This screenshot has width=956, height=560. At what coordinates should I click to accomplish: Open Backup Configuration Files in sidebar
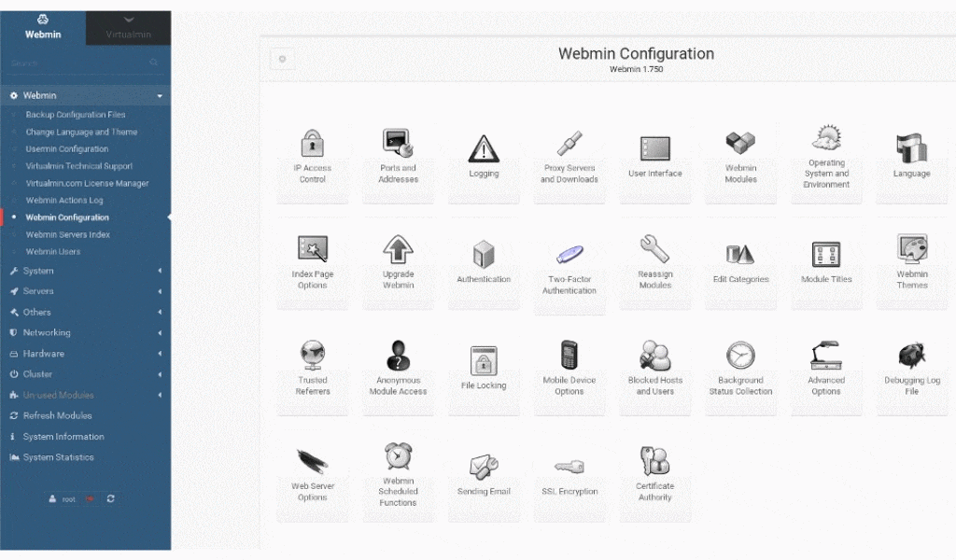click(76, 115)
